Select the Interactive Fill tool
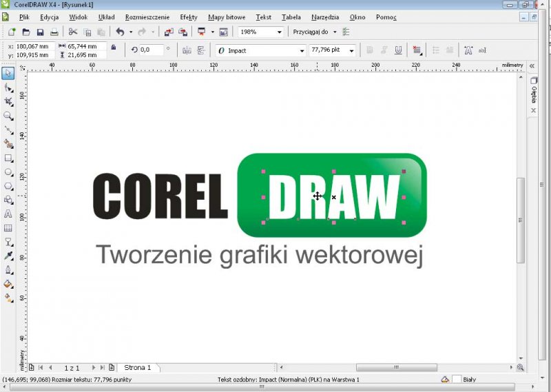551x392 pixels. pyautogui.click(x=8, y=298)
